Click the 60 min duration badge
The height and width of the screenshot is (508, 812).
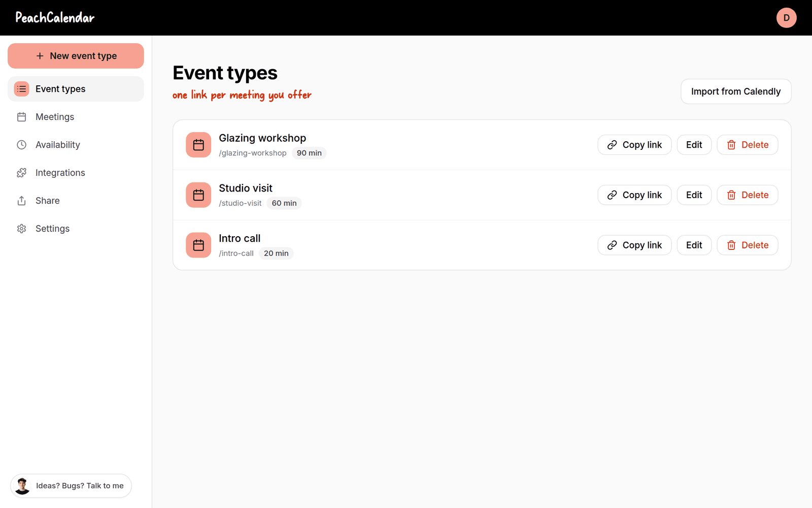coord(284,203)
